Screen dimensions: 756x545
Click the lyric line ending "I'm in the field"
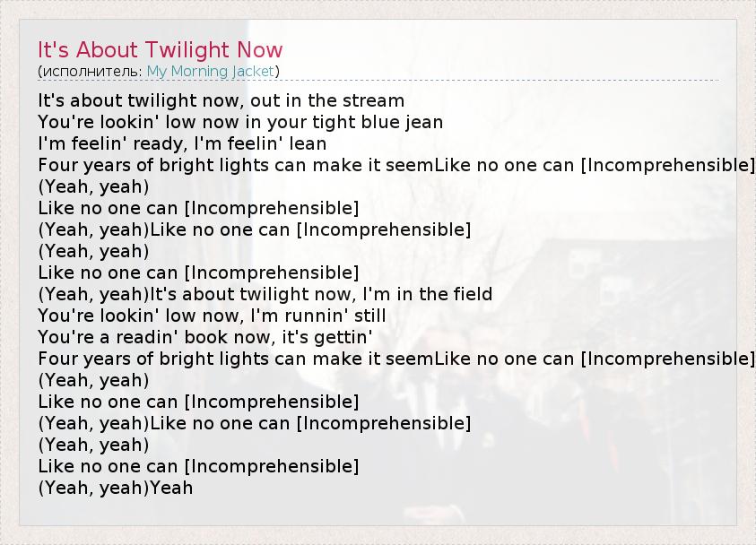[x=265, y=294]
